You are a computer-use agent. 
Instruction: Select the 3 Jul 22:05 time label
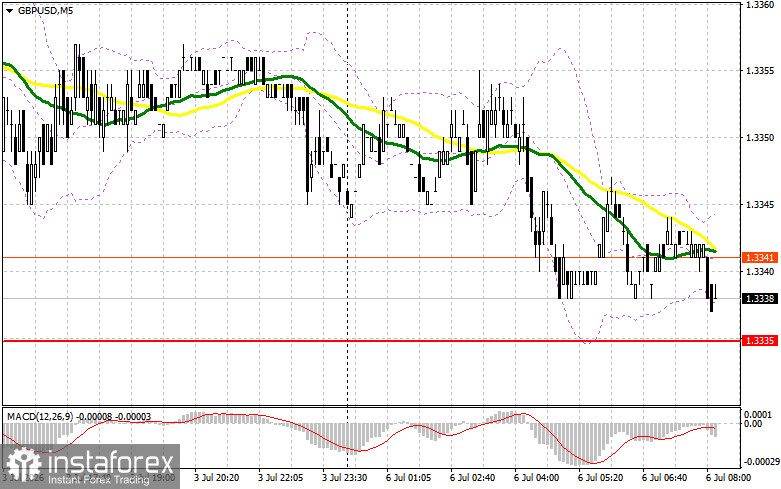pos(280,478)
